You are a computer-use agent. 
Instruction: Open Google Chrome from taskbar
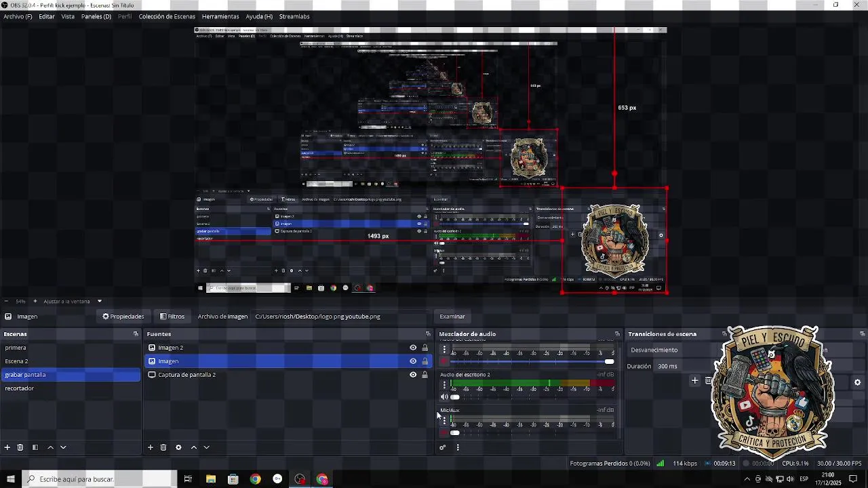(255, 479)
